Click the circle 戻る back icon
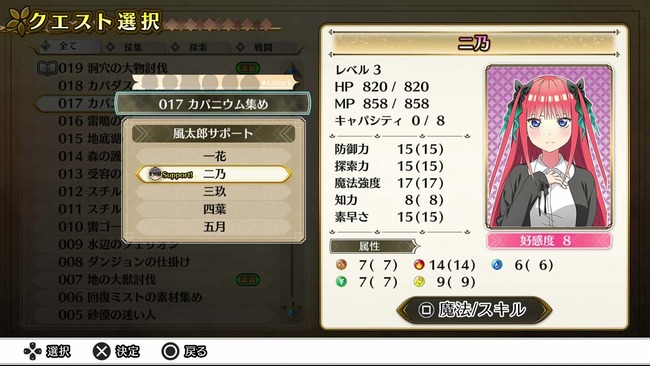This screenshot has height=366, width=650. pos(170,351)
